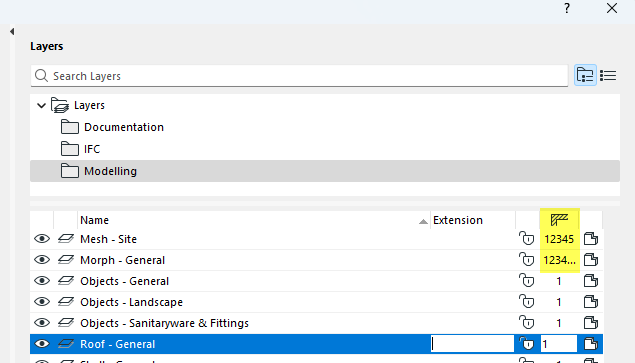
Task: Lock Objects - Sanitaryware & Fittings layer
Action: coord(526,323)
